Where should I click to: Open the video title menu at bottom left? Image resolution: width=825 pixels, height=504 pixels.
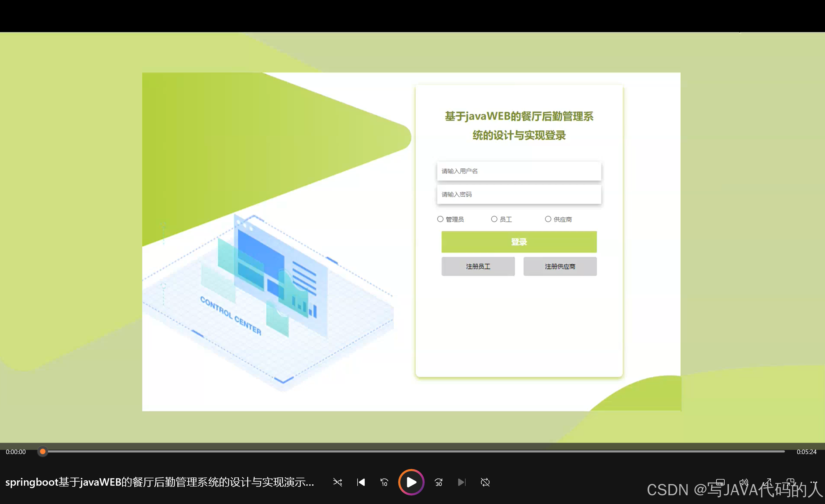[161, 482]
